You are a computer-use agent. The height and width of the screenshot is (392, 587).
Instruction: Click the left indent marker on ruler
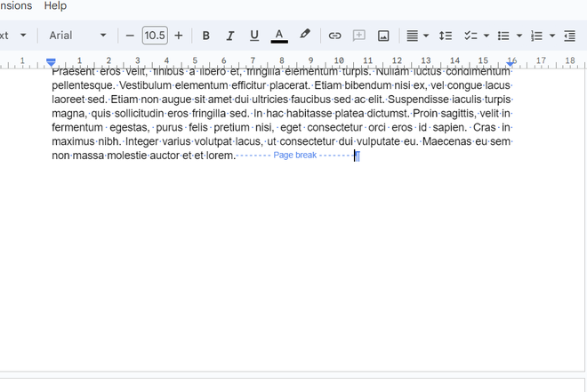[51, 62]
